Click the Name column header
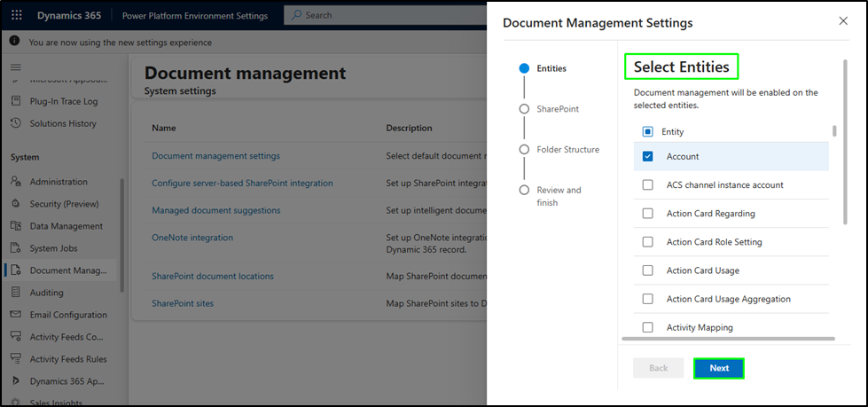The image size is (868, 407). (164, 128)
